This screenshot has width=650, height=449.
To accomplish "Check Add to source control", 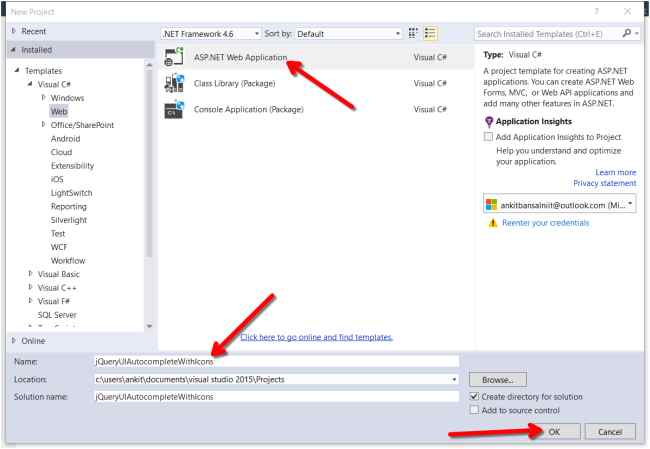I will point(475,410).
